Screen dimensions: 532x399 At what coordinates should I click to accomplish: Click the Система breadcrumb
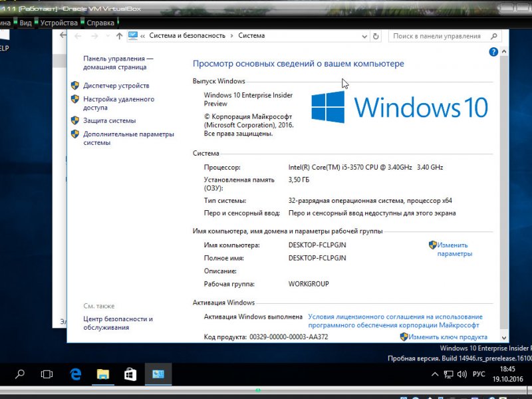tap(251, 36)
